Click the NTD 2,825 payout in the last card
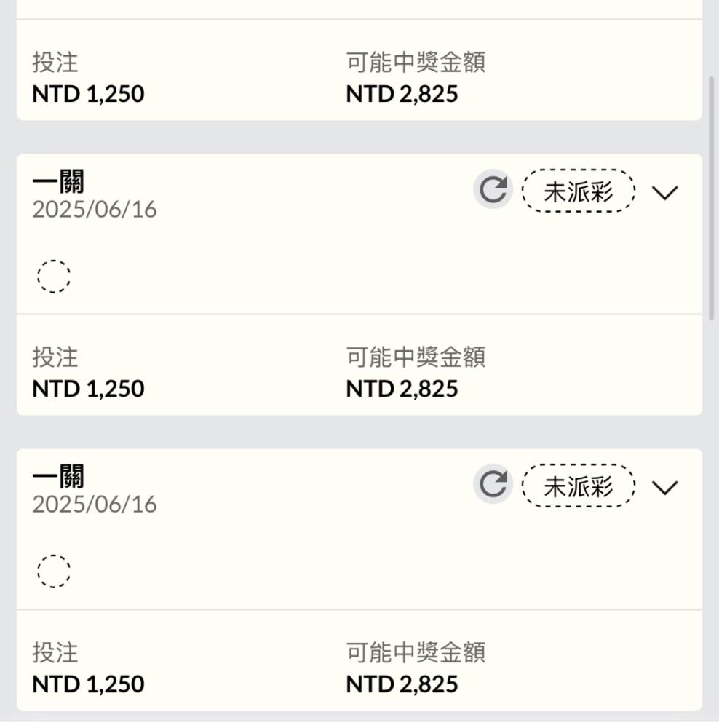 [x=402, y=684]
